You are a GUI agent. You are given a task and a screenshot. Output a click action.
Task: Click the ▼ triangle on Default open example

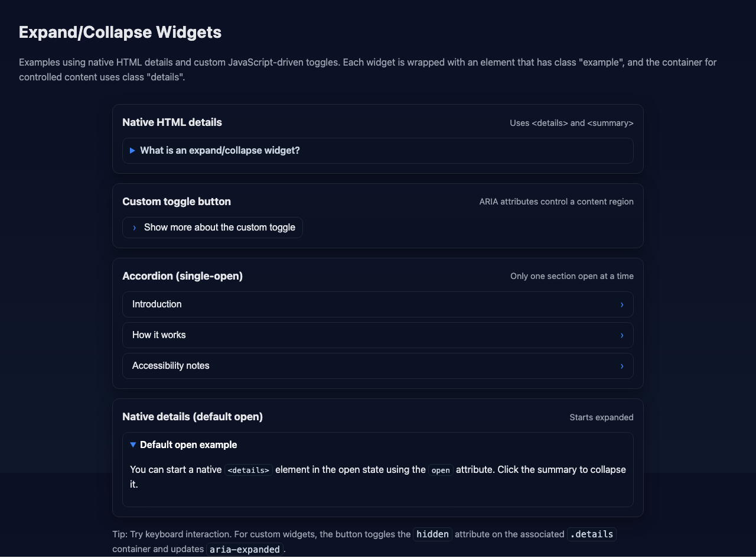pos(133,445)
